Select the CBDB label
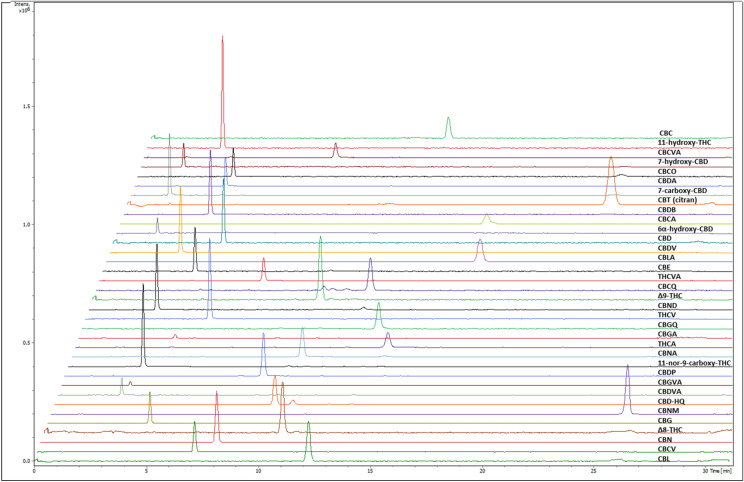 point(667,210)
